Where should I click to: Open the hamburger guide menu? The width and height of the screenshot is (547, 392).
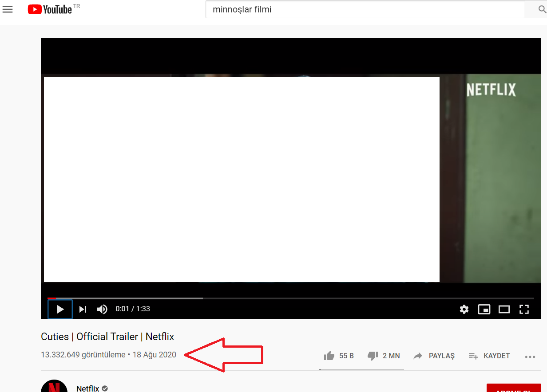click(8, 9)
